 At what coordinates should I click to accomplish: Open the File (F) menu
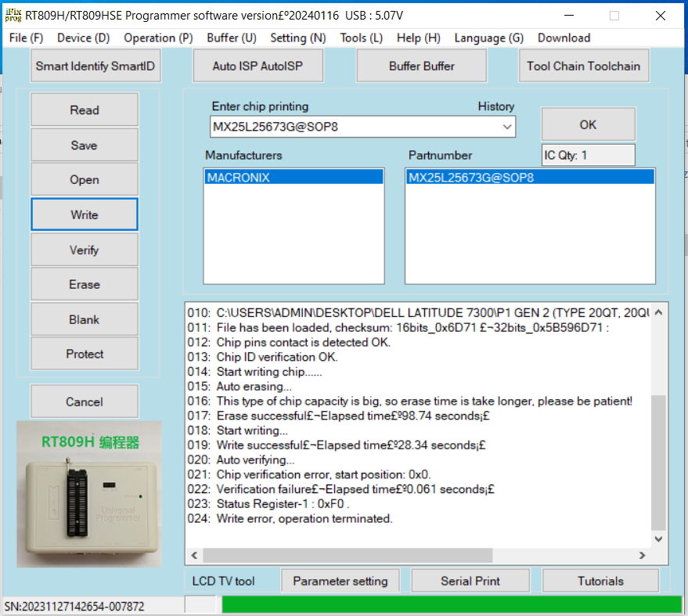26,38
